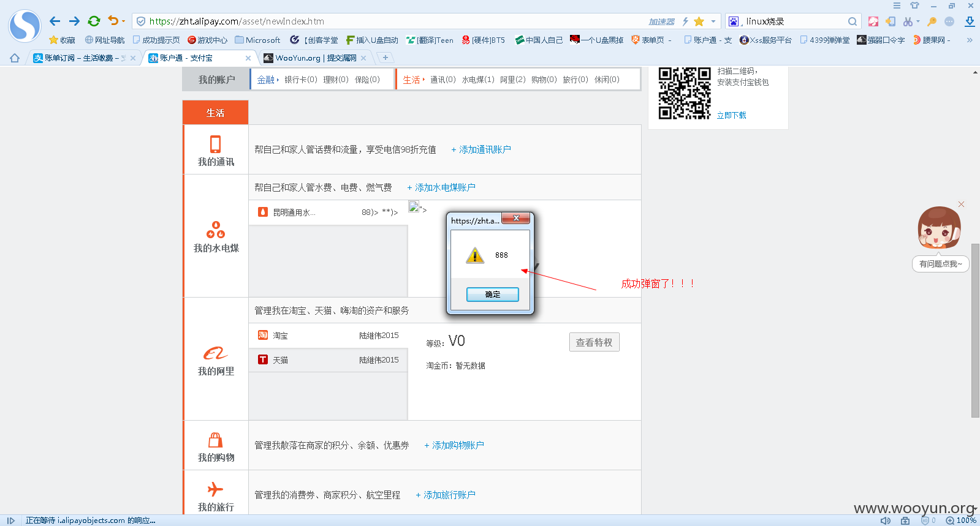
Task: Click the 水电煤(1) item
Action: [x=478, y=80]
